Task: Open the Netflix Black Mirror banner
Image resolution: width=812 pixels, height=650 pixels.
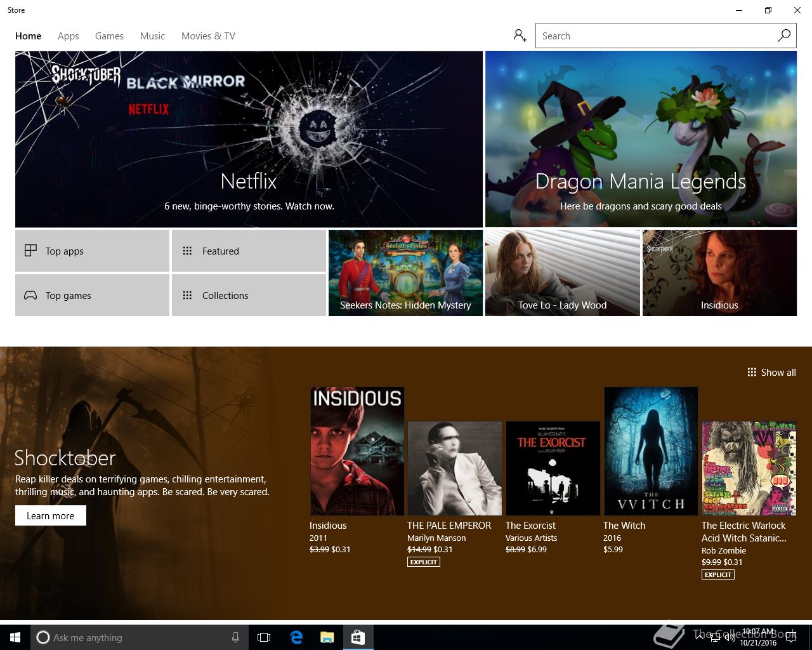Action: tap(249, 139)
